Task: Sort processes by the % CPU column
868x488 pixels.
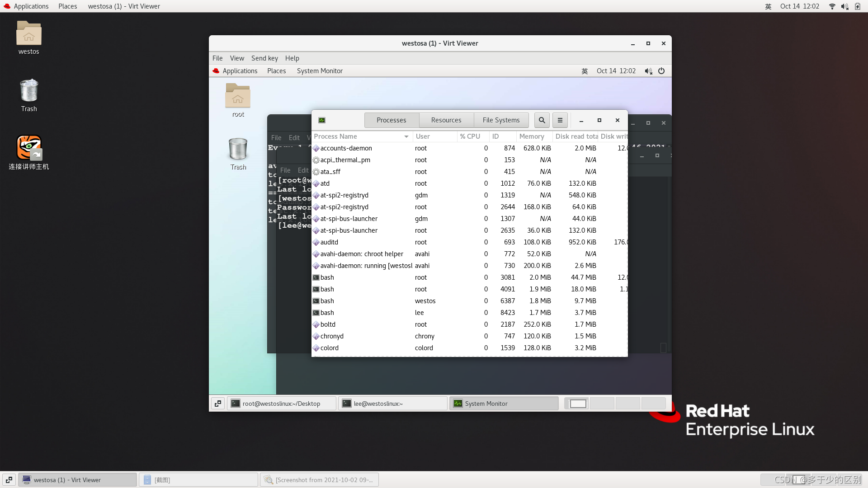Action: click(470, 136)
